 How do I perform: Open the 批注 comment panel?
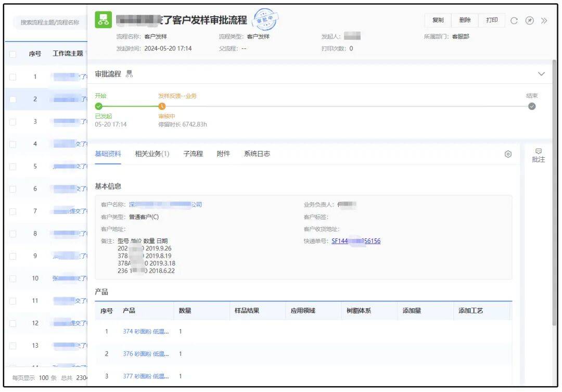(x=539, y=156)
